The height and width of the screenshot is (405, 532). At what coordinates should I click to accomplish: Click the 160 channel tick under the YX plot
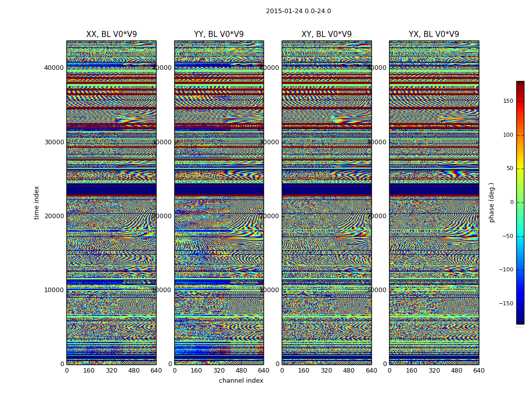[x=411, y=371]
